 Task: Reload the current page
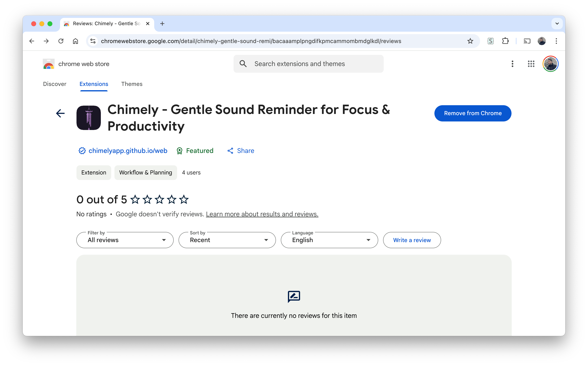[61, 41]
